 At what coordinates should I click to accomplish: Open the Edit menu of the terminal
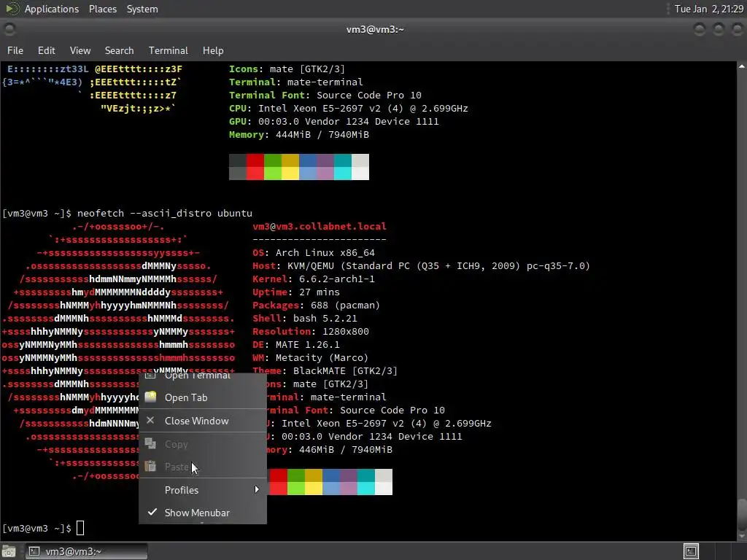(46, 50)
